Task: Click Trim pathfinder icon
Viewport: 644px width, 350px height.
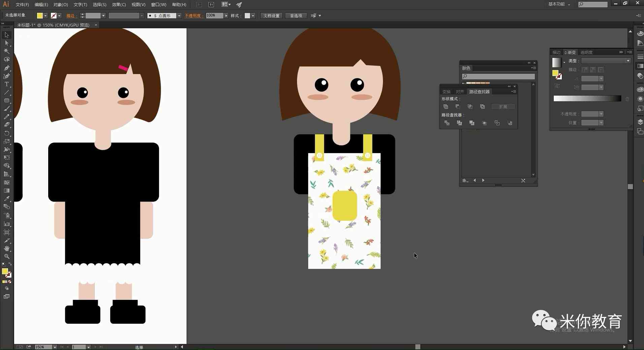Action: pyautogui.click(x=459, y=123)
